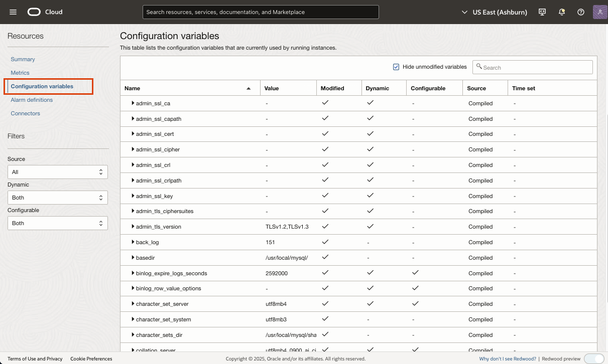Click the global resources search field
Image resolution: width=608 pixels, height=364 pixels.
pos(261,12)
